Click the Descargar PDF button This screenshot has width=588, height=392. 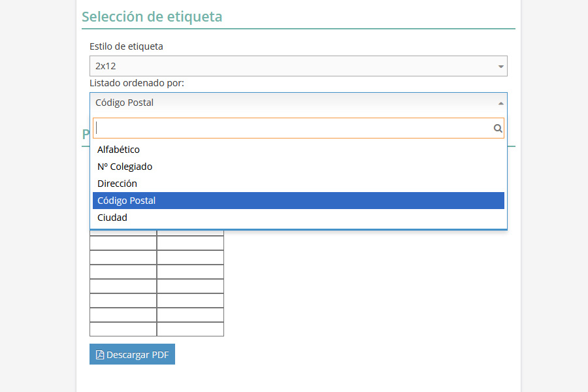click(x=132, y=354)
